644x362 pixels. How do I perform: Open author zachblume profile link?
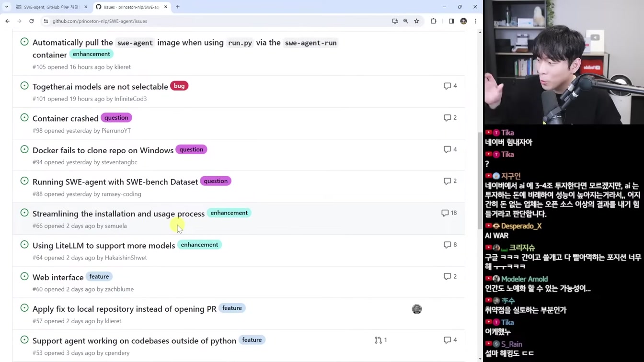119,289
